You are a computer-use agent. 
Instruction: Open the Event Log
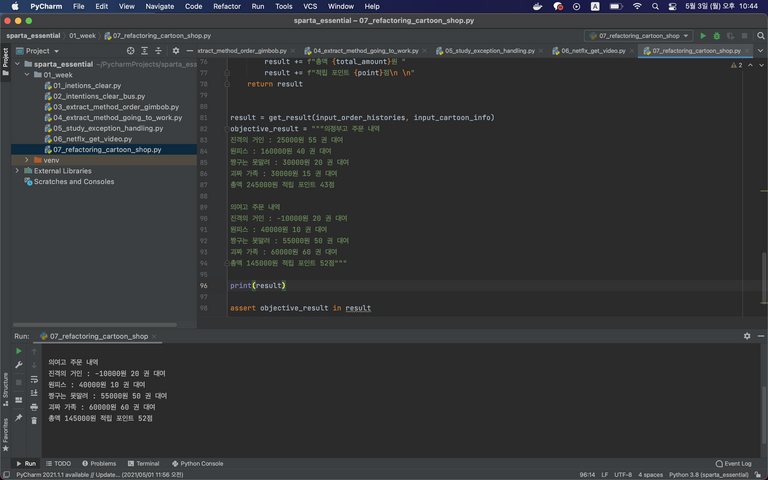click(x=733, y=463)
